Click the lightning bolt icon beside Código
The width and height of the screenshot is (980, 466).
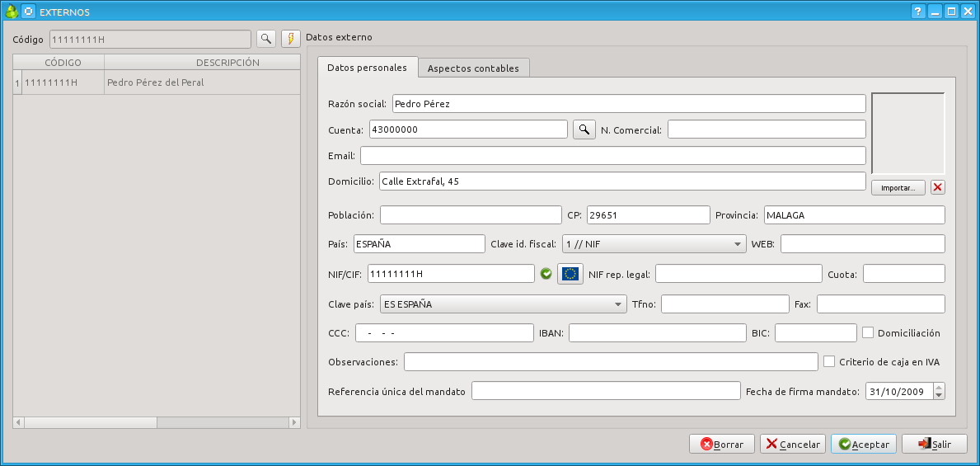[290, 39]
